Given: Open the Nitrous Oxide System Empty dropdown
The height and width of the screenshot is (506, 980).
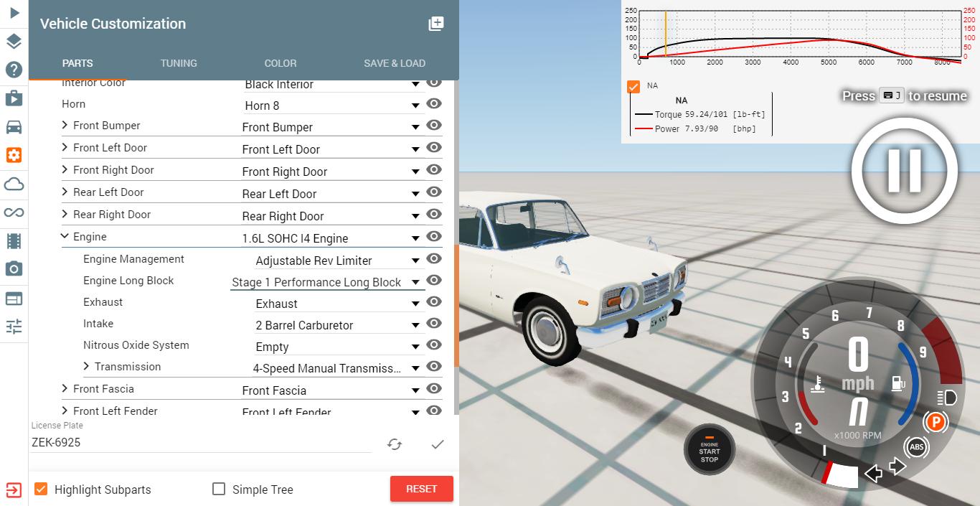Looking at the screenshot, I should [x=338, y=347].
